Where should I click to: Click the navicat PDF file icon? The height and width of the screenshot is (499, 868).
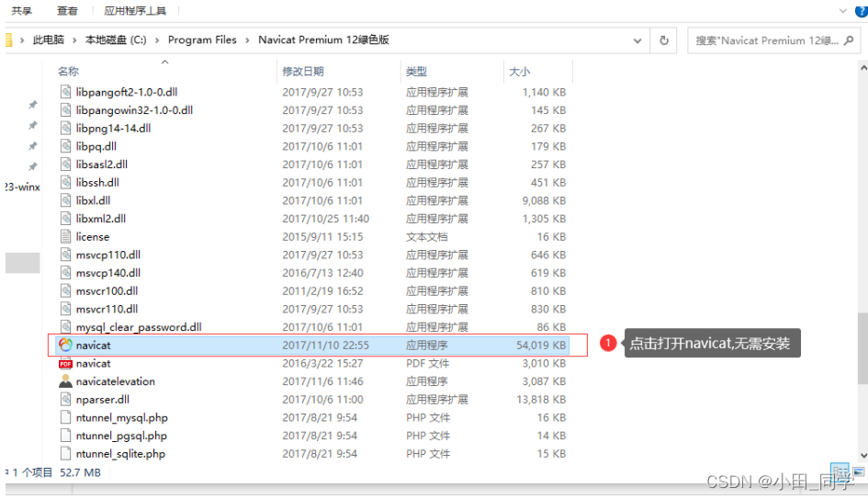coord(65,363)
